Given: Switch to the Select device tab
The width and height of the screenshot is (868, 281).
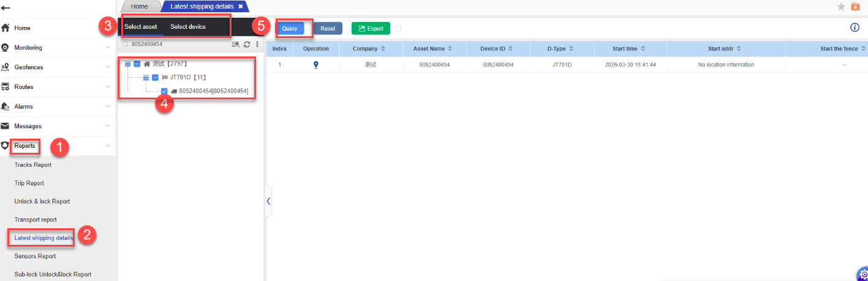Looking at the screenshot, I should pos(188,27).
